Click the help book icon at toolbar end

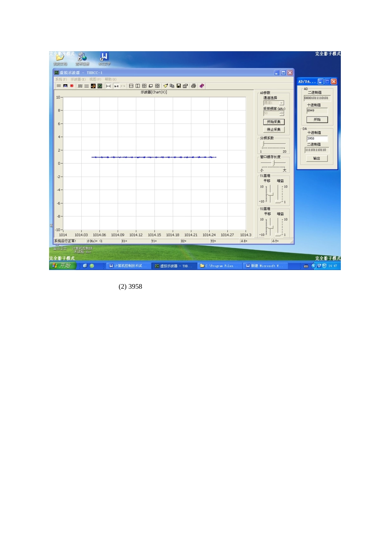(x=202, y=86)
